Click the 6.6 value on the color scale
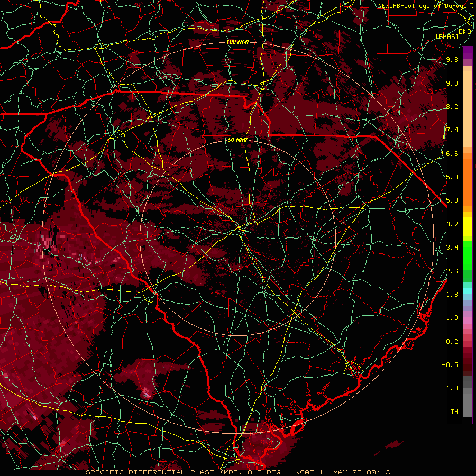 (x=452, y=153)
